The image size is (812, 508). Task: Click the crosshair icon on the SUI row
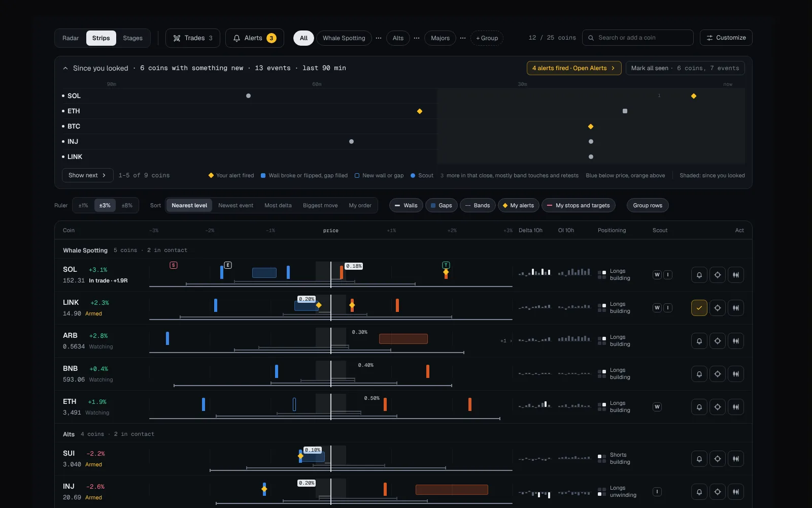(x=718, y=459)
